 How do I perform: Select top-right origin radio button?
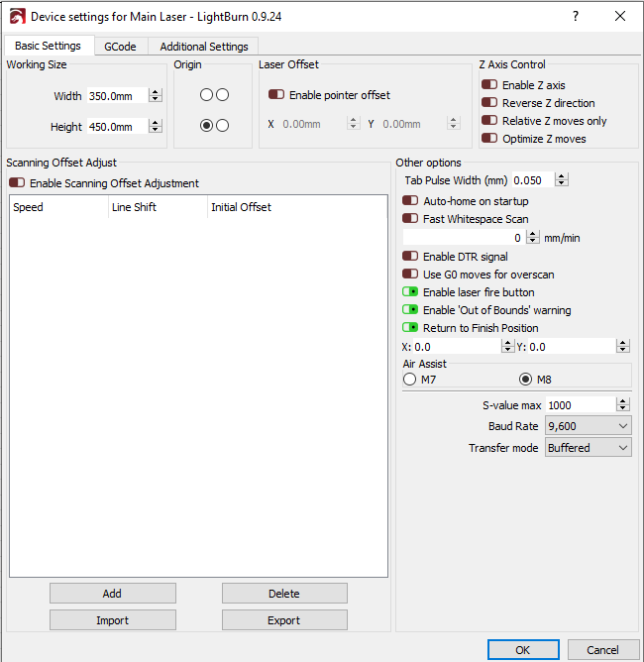coord(222,94)
